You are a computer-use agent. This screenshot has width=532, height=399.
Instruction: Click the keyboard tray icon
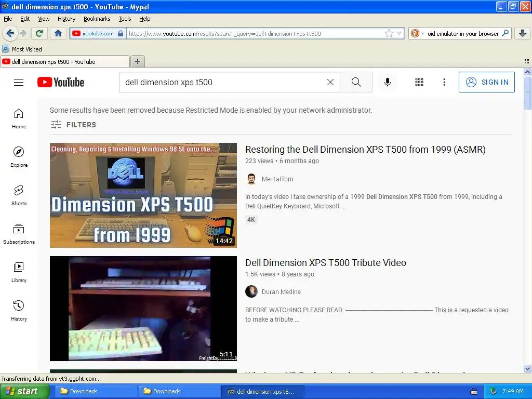click(x=474, y=392)
